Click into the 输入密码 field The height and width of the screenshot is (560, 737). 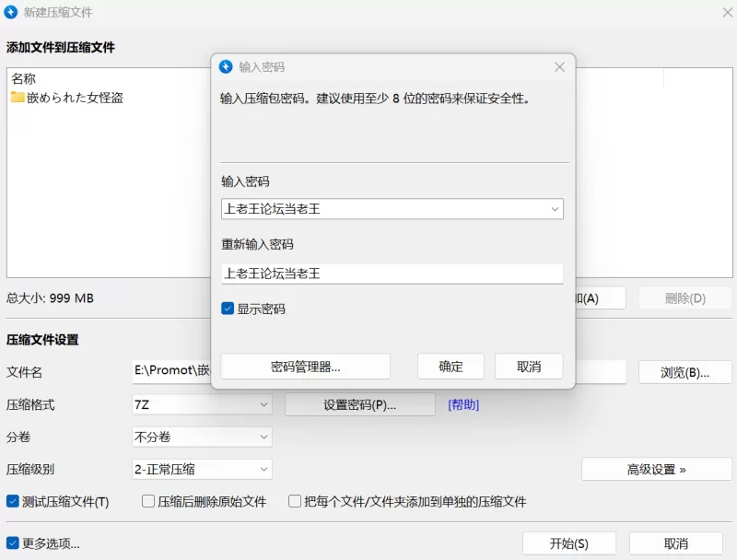point(392,209)
